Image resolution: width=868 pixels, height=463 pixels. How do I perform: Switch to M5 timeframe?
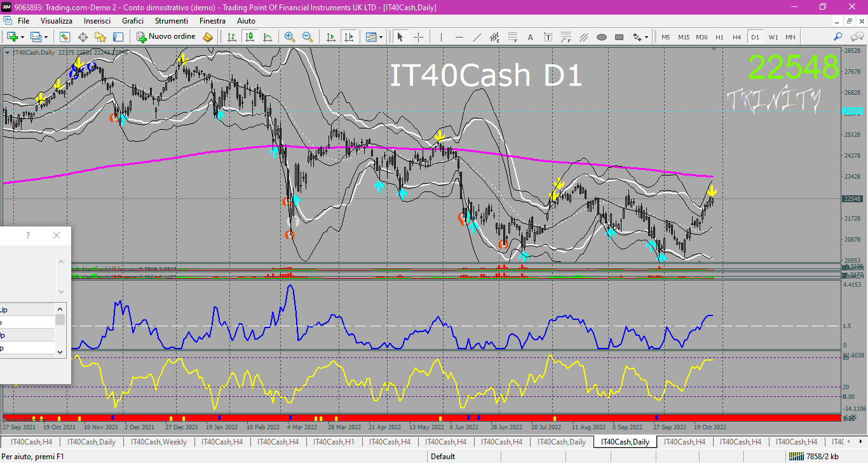click(x=666, y=37)
